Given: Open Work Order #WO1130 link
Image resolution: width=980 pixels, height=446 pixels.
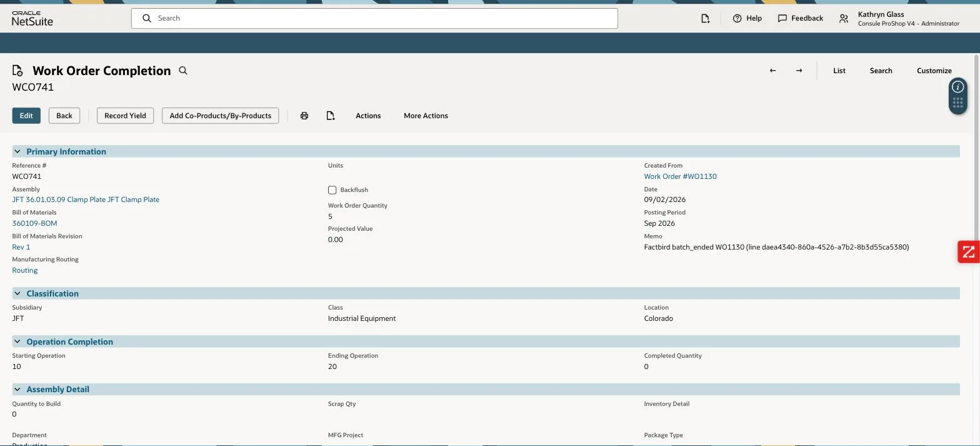Looking at the screenshot, I should [680, 176].
